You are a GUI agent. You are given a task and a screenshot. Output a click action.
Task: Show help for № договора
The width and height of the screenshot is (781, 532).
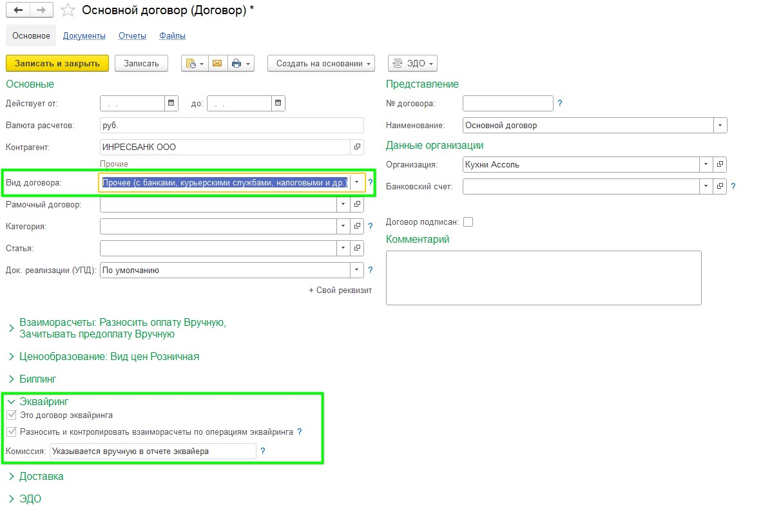click(560, 103)
